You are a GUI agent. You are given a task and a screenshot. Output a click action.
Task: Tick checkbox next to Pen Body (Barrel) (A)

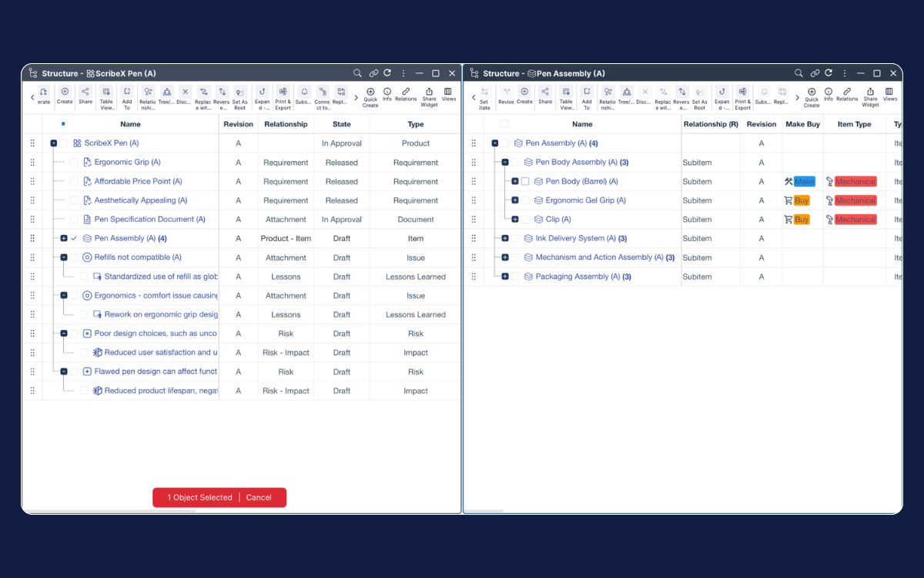point(525,182)
